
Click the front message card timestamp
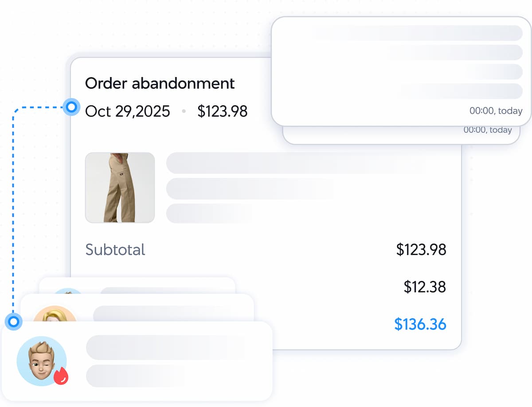(x=496, y=111)
